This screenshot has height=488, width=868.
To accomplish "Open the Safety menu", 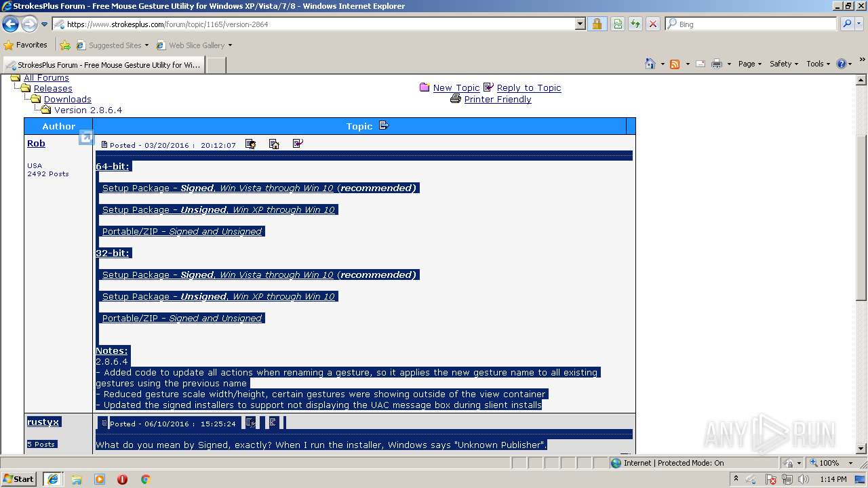I will pos(784,64).
